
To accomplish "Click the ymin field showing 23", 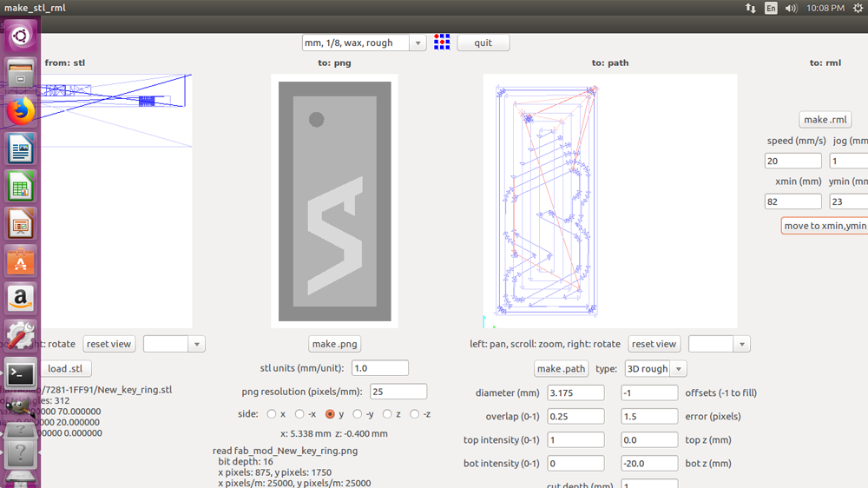I will tap(849, 201).
